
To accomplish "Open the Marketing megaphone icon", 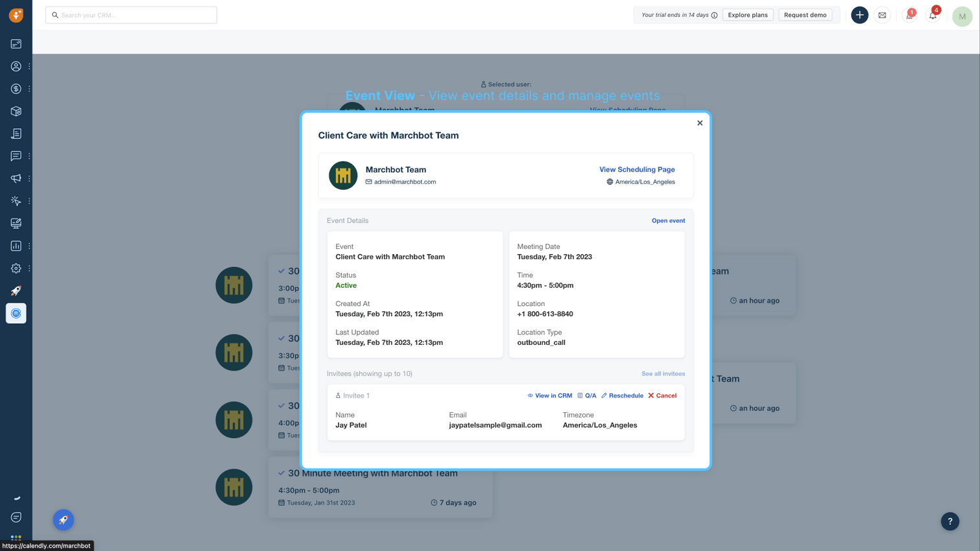I will [x=16, y=178].
